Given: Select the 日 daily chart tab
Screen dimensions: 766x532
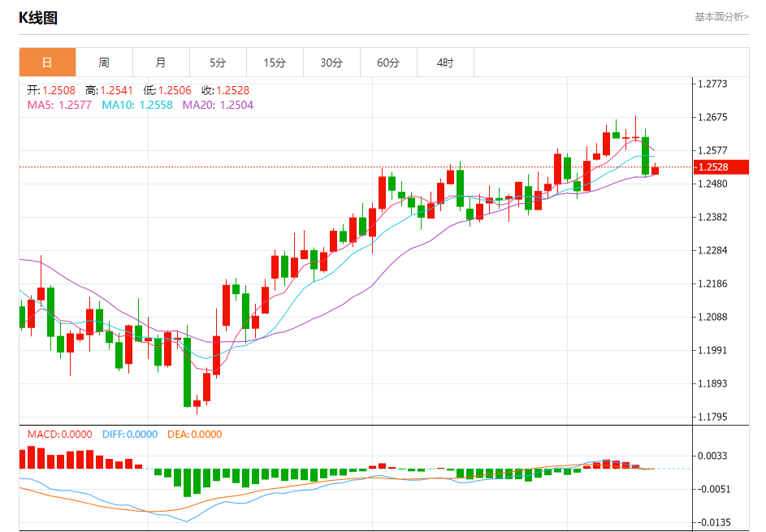Looking at the screenshot, I should [47, 62].
